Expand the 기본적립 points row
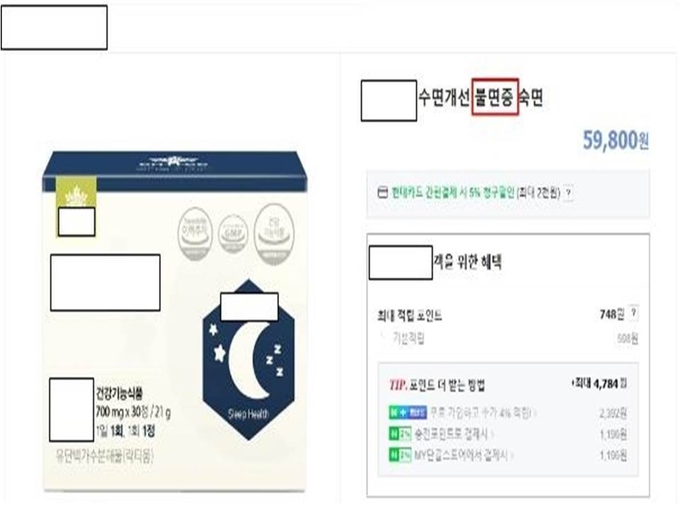 click(508, 338)
